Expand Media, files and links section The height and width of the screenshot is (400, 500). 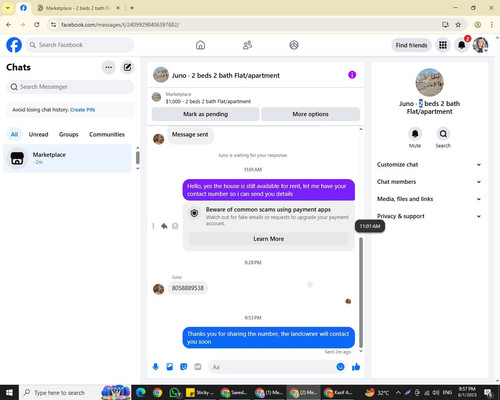click(x=429, y=199)
